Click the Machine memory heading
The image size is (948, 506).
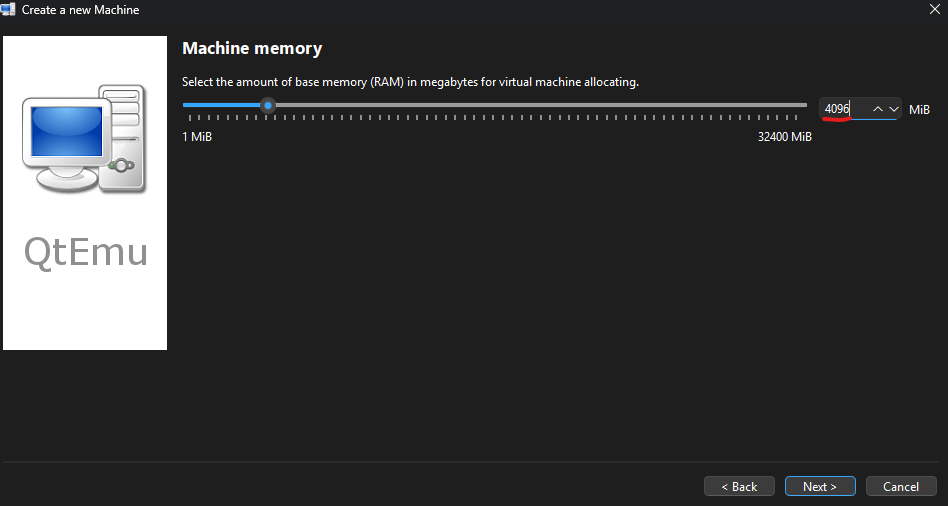point(252,48)
